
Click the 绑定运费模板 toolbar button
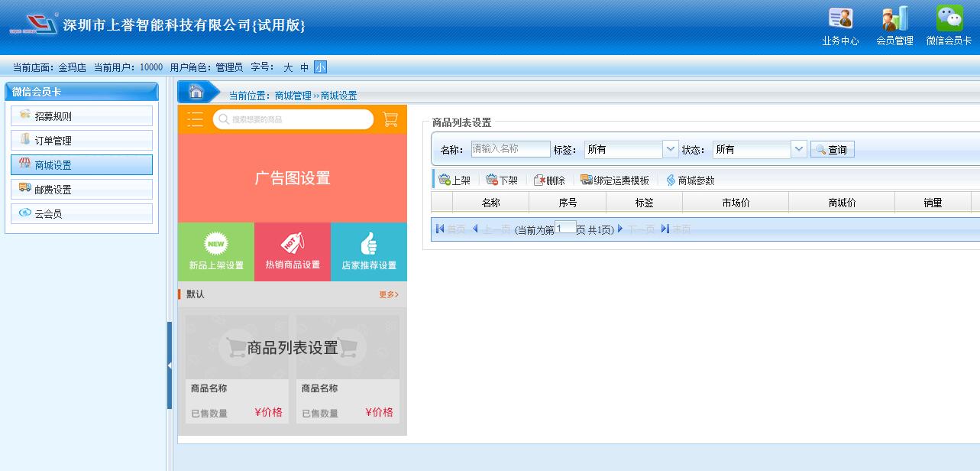pyautogui.click(x=615, y=180)
